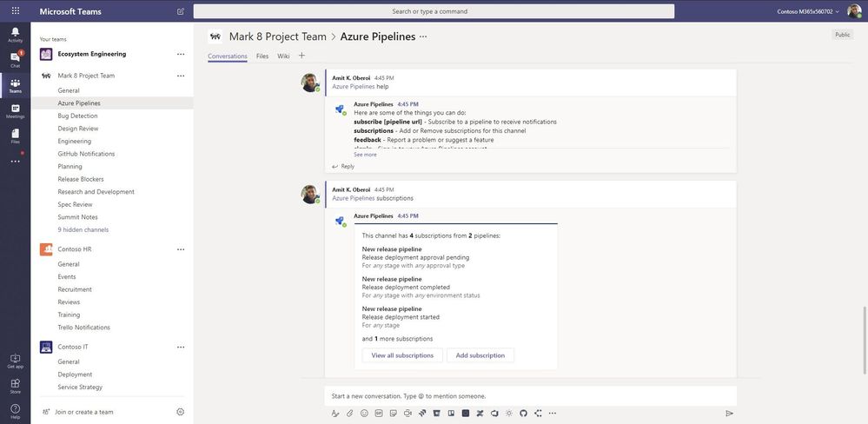The image size is (868, 424).
Task: Reply to the help message
Action: (x=343, y=166)
